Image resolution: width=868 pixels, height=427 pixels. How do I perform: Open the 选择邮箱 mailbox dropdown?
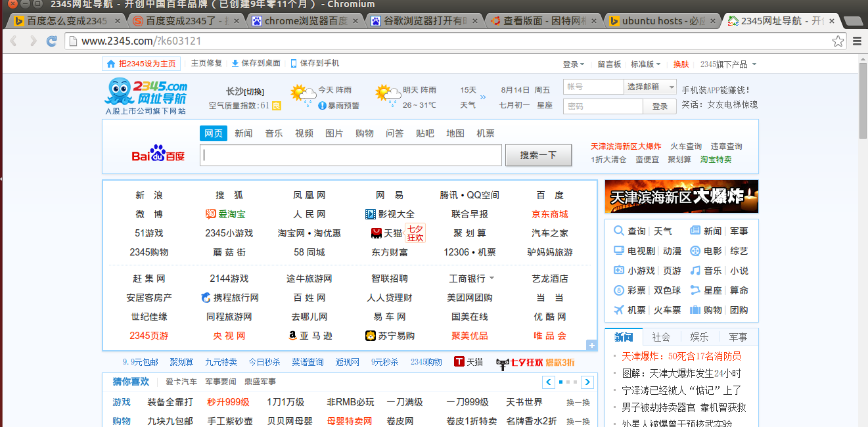(650, 87)
